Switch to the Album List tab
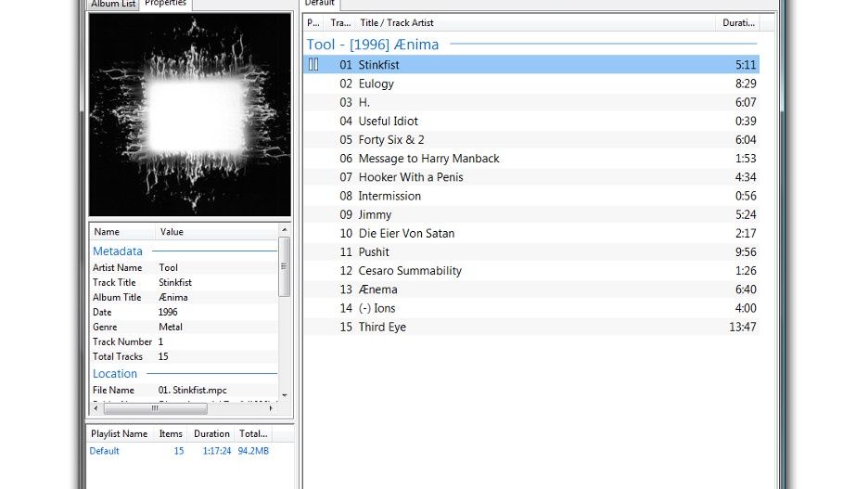 click(x=113, y=4)
